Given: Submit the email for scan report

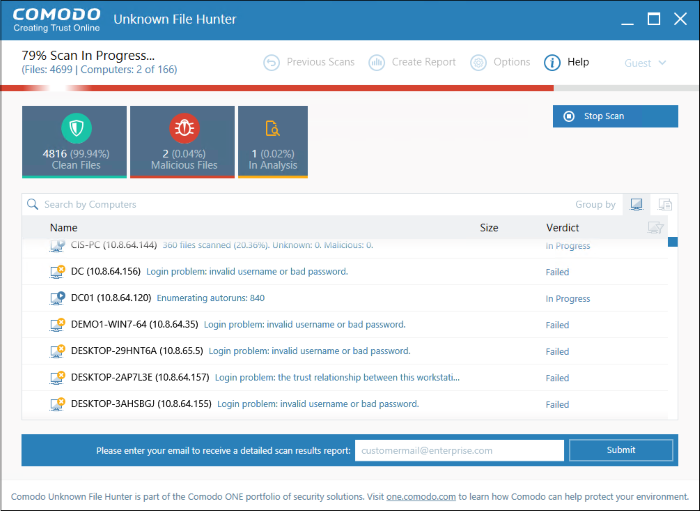Looking at the screenshot, I should coord(621,450).
